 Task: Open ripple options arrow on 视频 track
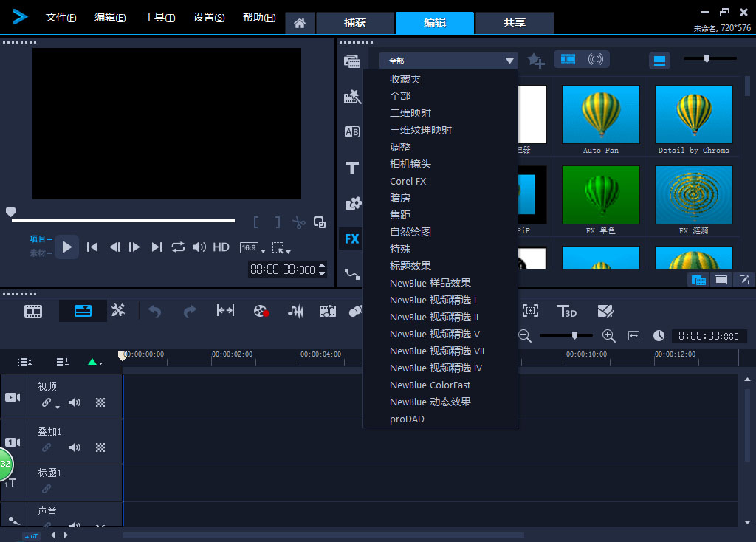point(58,408)
